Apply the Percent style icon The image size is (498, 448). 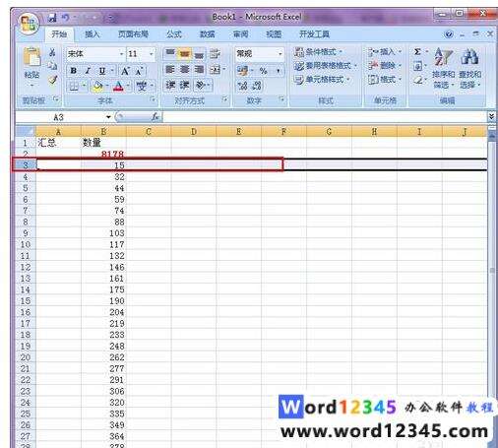click(263, 71)
